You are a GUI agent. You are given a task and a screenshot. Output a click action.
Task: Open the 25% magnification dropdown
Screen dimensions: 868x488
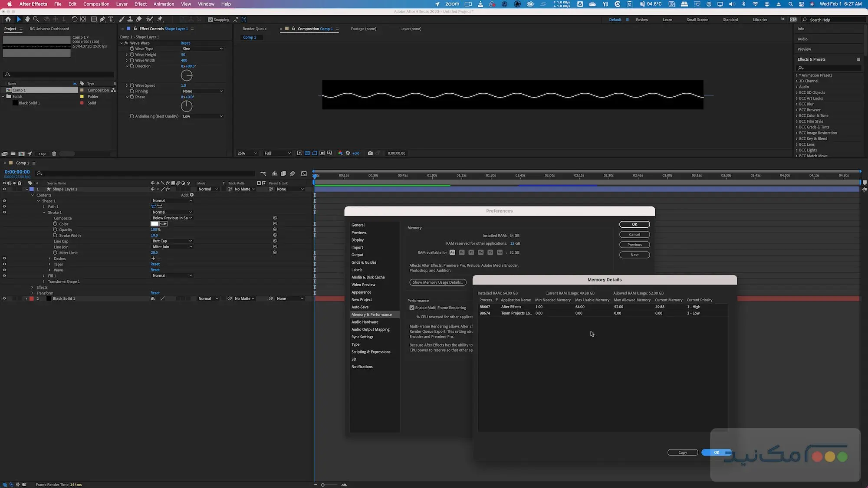point(246,153)
